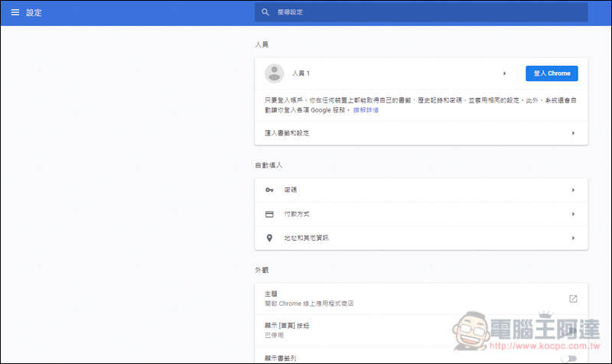612x364 pixels.
Task: Click the 付款方式 label
Action: coord(297,214)
